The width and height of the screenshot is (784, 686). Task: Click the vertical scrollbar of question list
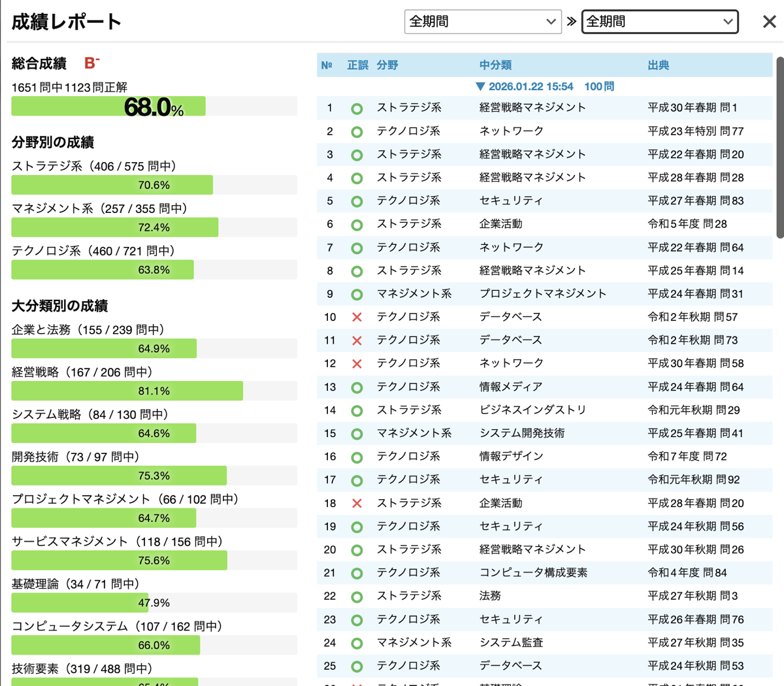779,147
